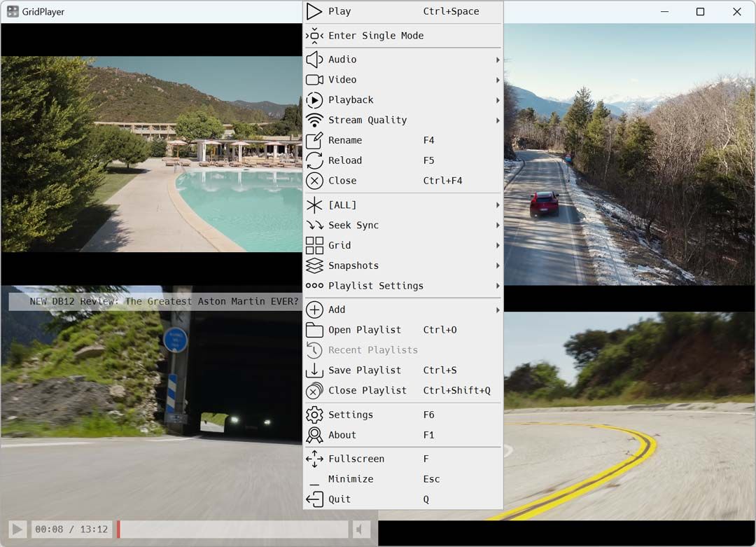Click the Fullscreen arrows icon
The width and height of the screenshot is (756, 547).
314,459
